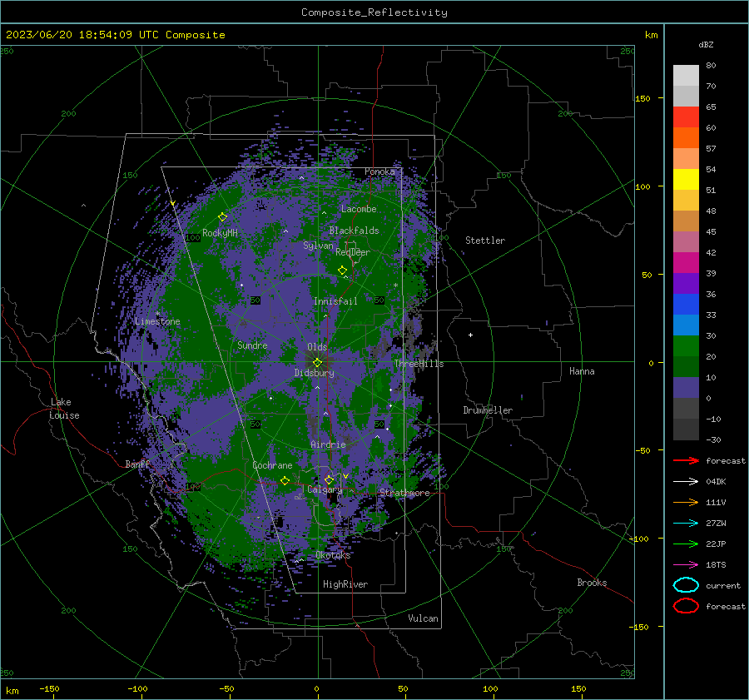The width and height of the screenshot is (749, 700).
Task: Click the Didsbury town label
Action: click(x=314, y=373)
